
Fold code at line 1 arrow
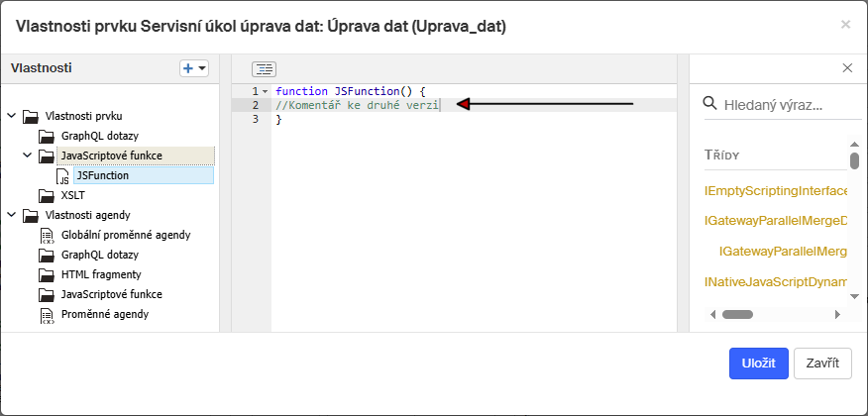(x=266, y=91)
